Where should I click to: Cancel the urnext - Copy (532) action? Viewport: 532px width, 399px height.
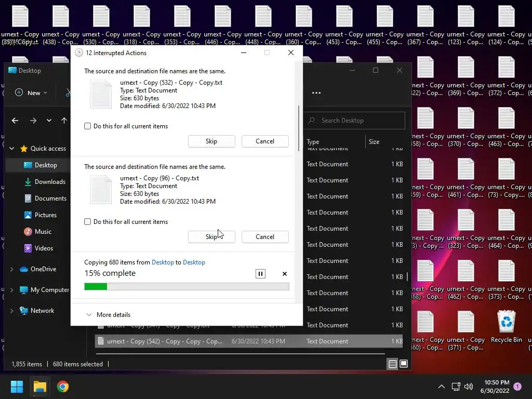click(x=265, y=141)
